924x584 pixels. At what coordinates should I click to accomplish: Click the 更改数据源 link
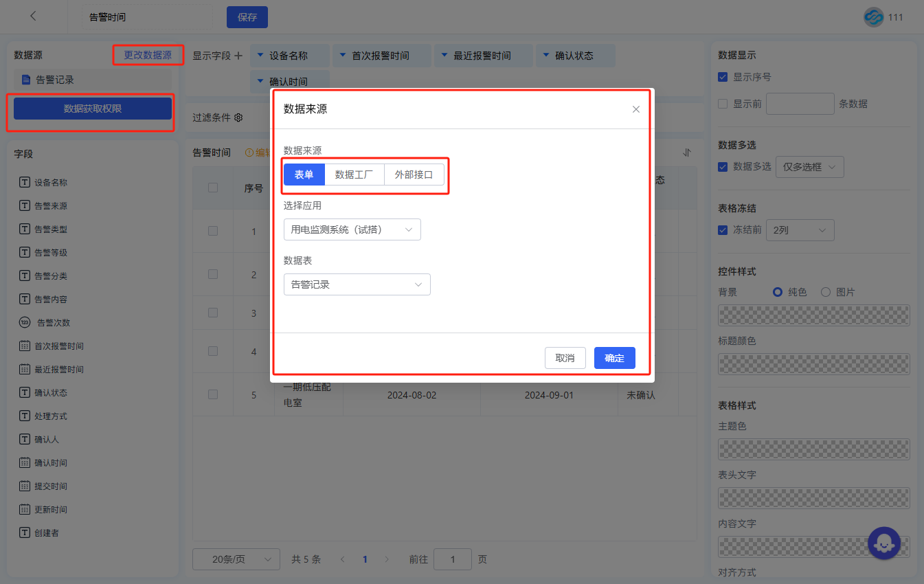point(148,55)
